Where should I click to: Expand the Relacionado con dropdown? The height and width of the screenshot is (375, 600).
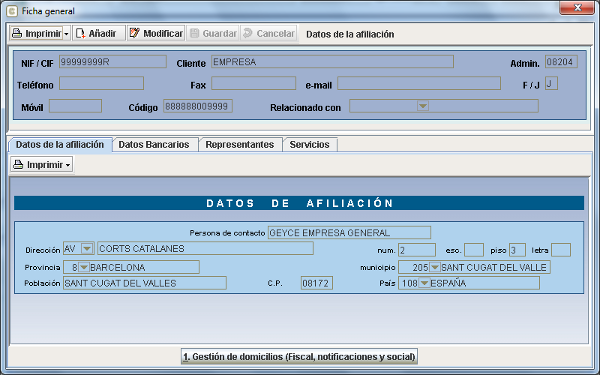click(423, 106)
